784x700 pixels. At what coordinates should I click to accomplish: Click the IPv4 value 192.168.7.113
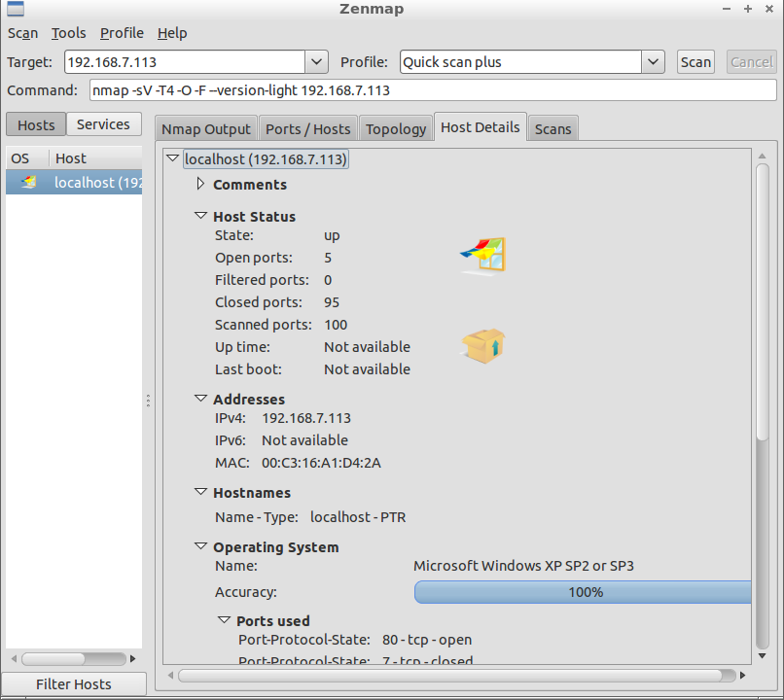[306, 418]
